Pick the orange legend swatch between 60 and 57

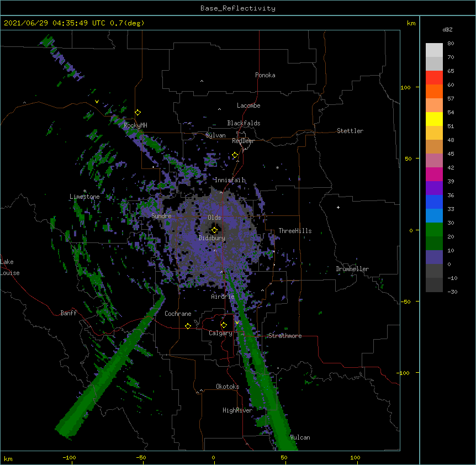click(434, 91)
